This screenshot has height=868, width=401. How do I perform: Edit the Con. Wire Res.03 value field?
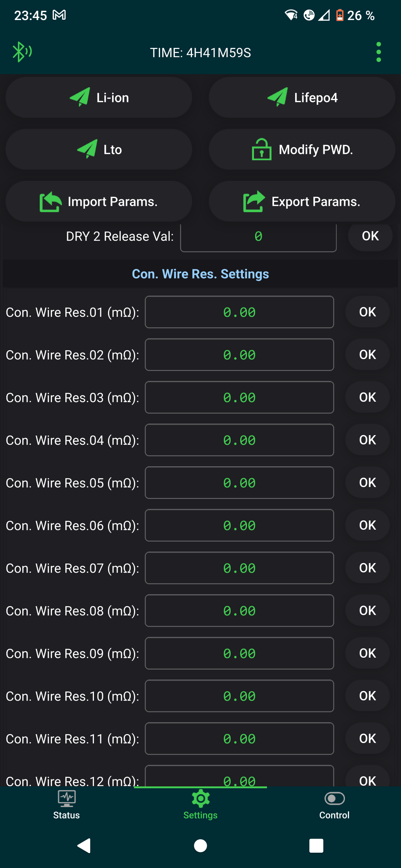[239, 397]
